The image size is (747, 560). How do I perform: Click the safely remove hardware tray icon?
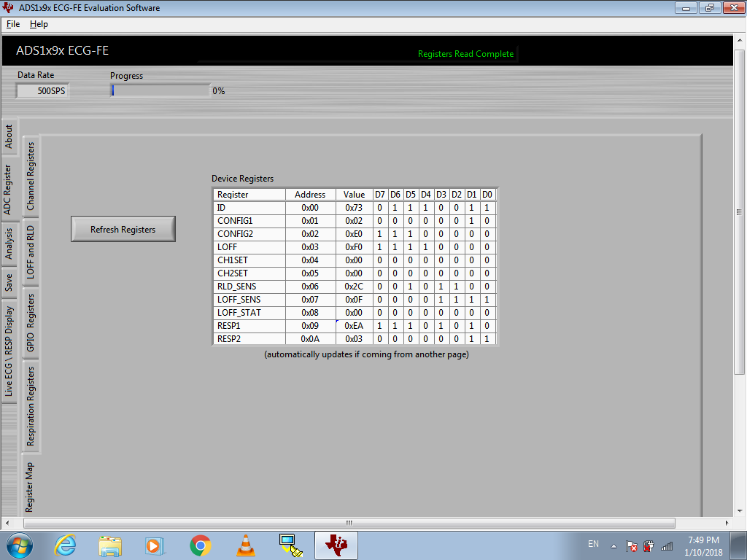click(649, 546)
